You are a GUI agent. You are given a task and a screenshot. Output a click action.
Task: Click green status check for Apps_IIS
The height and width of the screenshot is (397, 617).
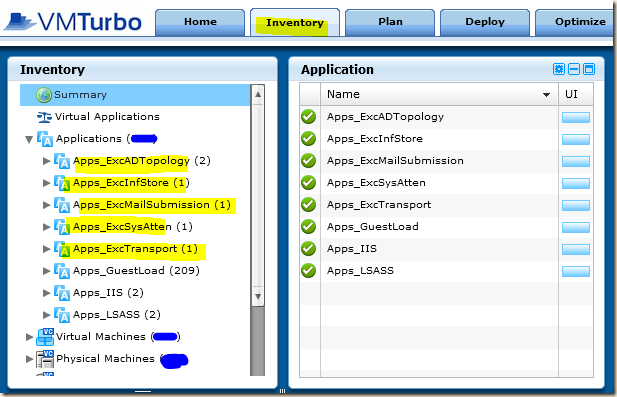pos(309,249)
